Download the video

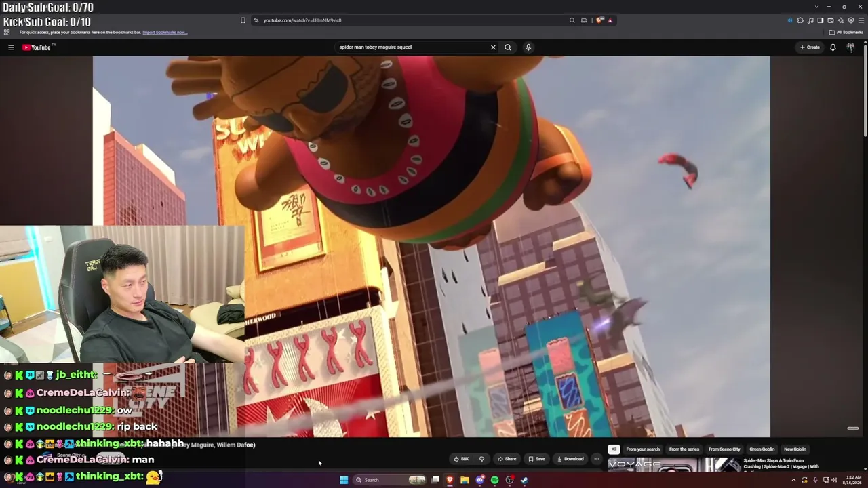click(570, 459)
